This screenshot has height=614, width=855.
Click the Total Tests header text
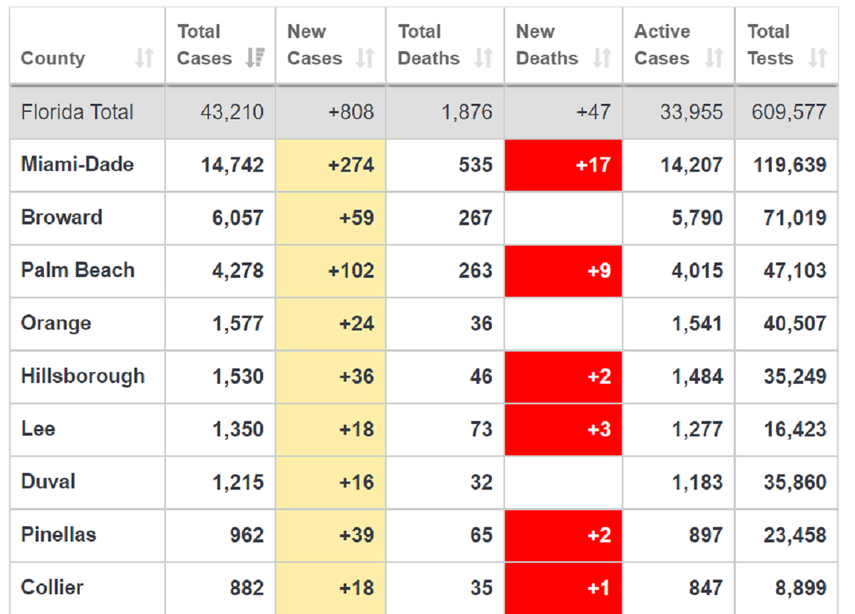tap(770, 45)
